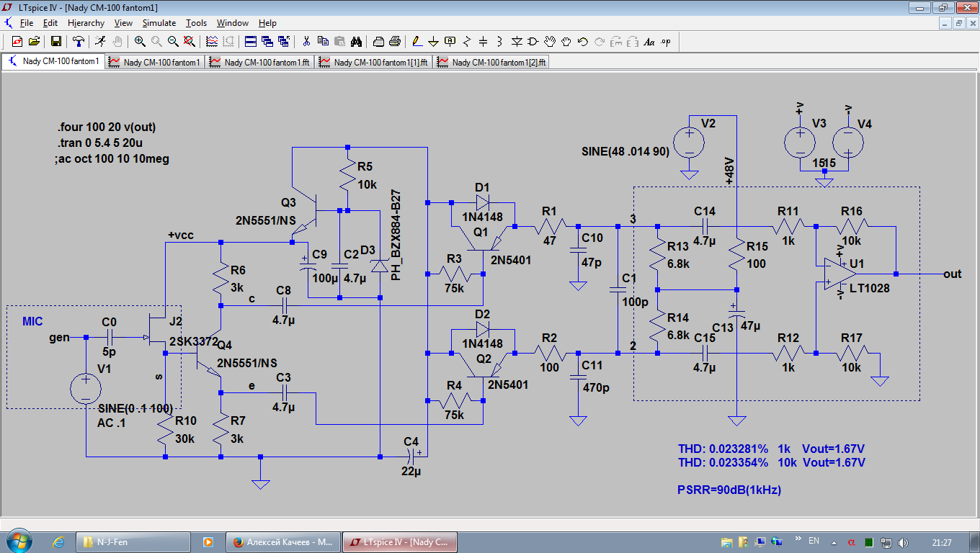Open the Help menu
980x553 pixels.
click(267, 23)
